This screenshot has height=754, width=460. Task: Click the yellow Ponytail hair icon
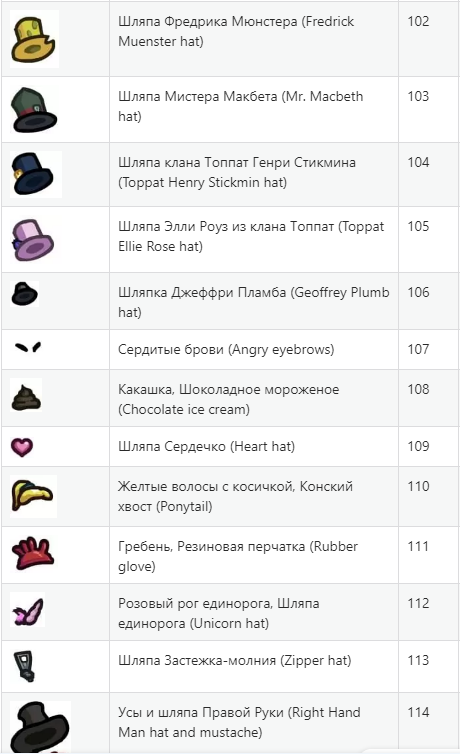point(33,496)
